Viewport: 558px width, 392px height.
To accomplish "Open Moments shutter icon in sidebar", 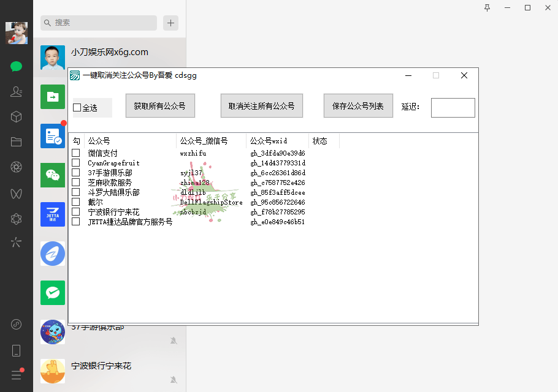I will click(17, 167).
